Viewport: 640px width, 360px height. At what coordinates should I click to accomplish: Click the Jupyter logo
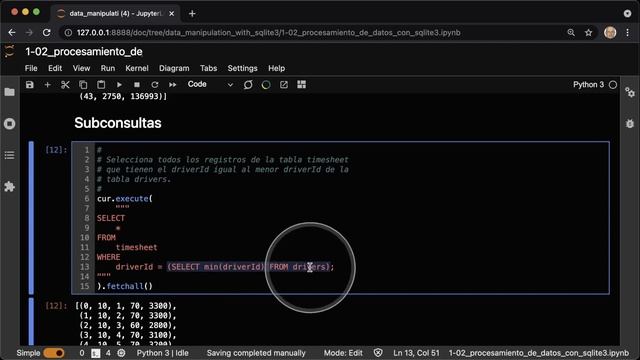click(x=9, y=51)
